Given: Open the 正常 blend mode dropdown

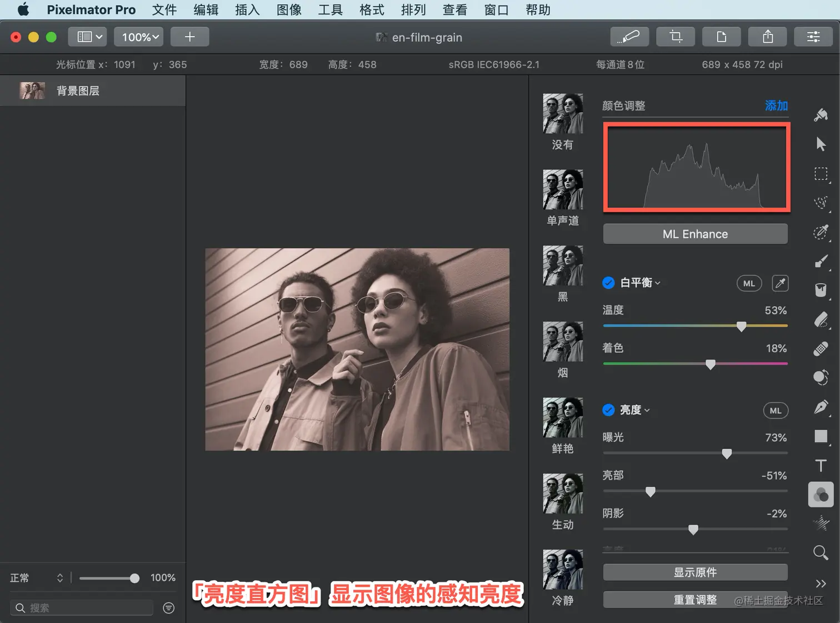Looking at the screenshot, I should (37, 578).
